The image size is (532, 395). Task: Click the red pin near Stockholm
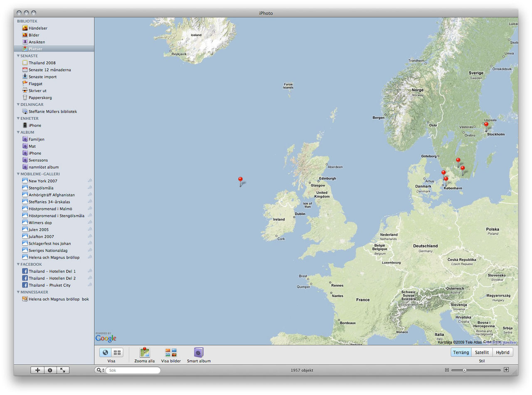coord(486,125)
